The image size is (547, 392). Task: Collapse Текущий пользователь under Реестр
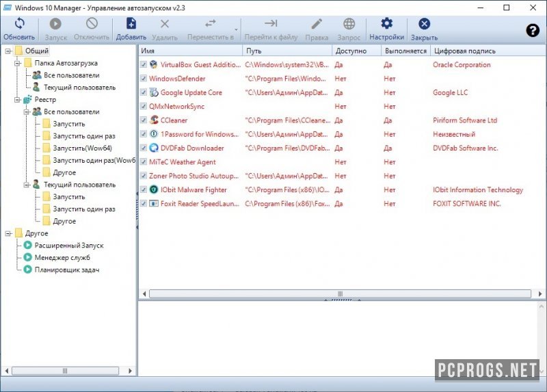coord(27,185)
